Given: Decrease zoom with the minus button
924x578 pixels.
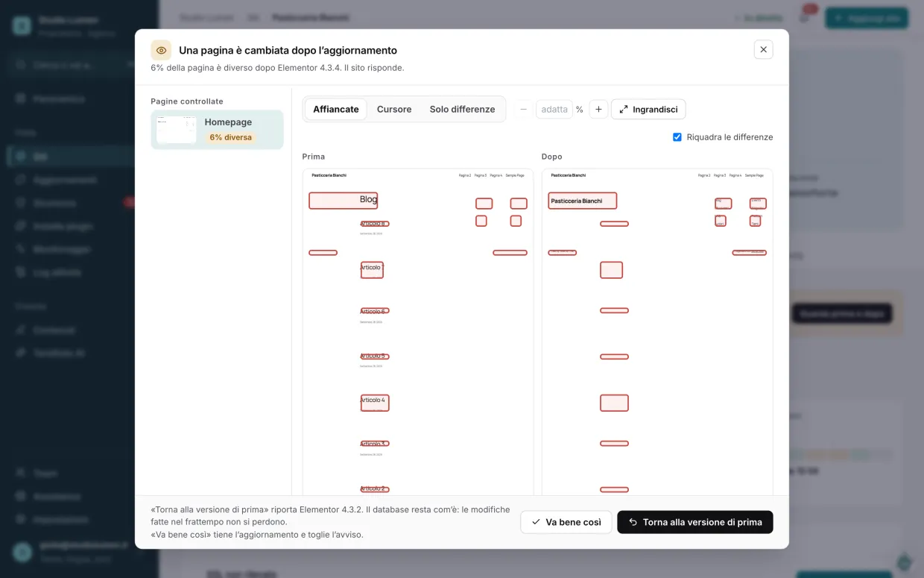Looking at the screenshot, I should pos(523,109).
